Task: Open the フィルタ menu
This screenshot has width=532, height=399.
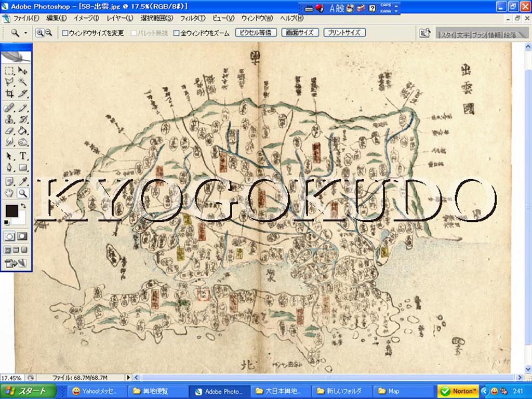Action: 193,18
